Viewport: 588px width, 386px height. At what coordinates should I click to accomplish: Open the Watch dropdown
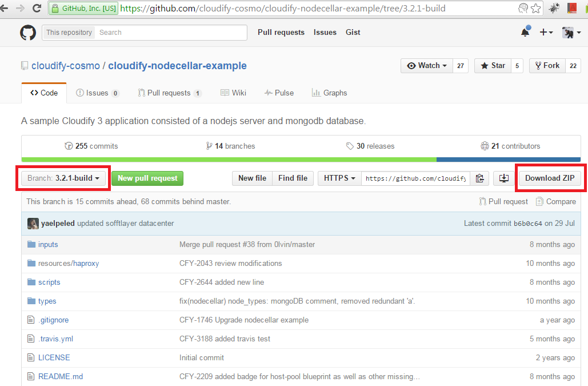tap(427, 66)
